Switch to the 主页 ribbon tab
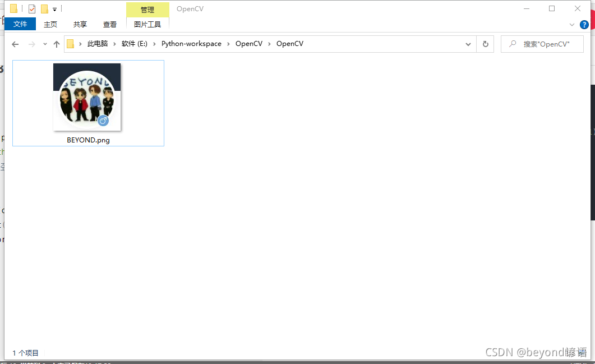The image size is (595, 364). pos(50,24)
